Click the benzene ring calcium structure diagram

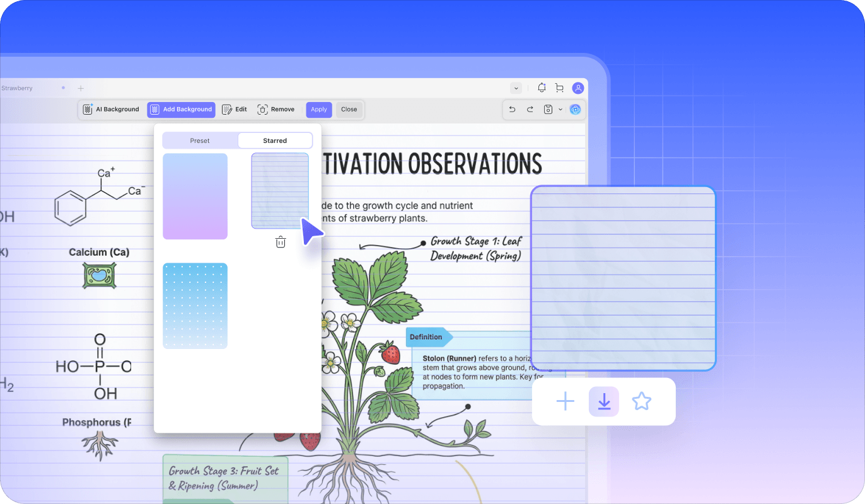[100, 195]
